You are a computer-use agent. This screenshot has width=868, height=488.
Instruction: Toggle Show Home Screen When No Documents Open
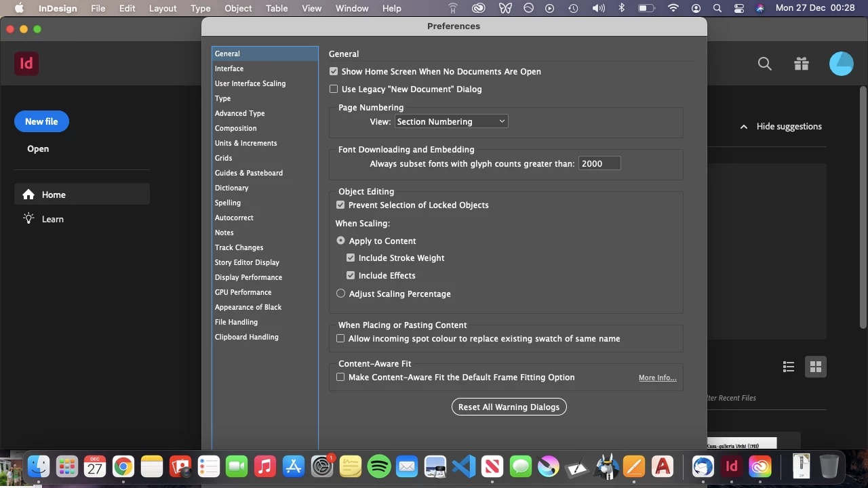pyautogui.click(x=334, y=71)
